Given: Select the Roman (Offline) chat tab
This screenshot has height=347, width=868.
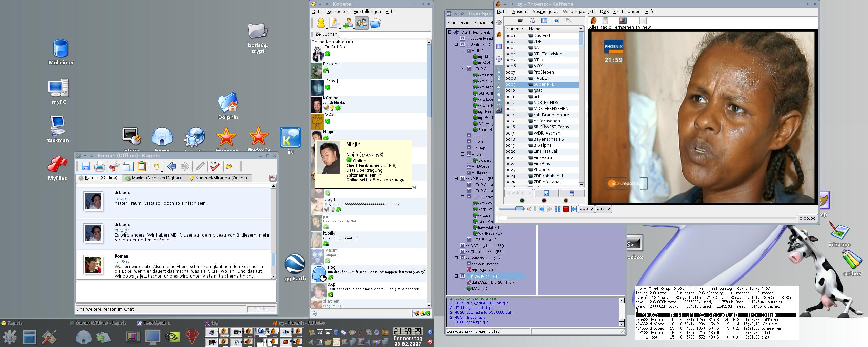Looking at the screenshot, I should point(98,178).
